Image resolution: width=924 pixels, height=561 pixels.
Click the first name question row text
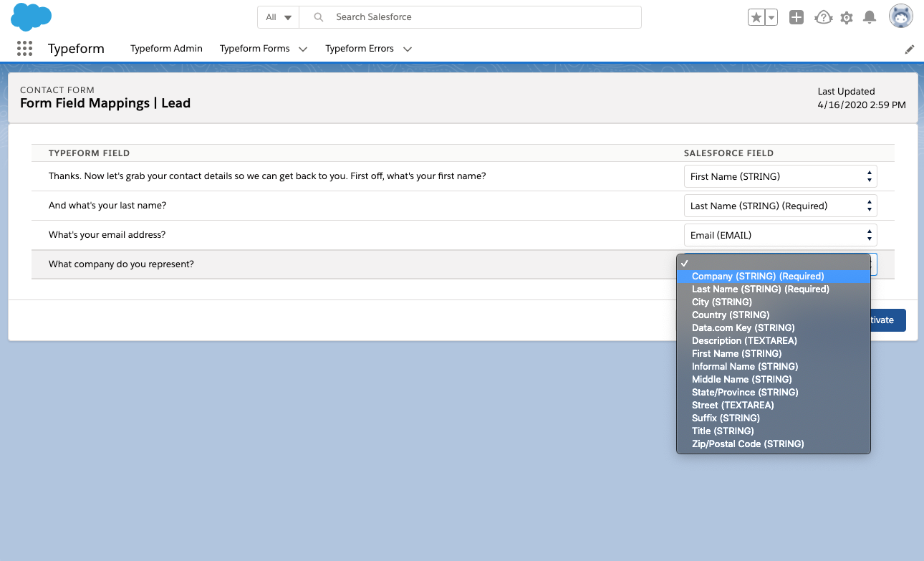(267, 176)
